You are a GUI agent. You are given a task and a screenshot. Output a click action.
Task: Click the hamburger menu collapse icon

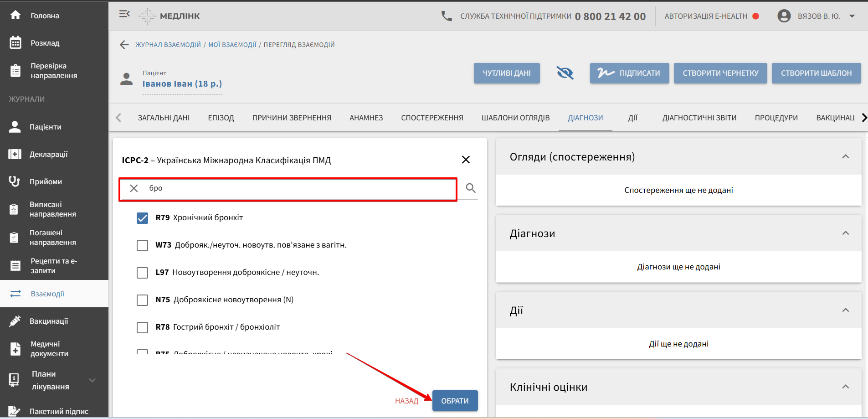pos(124,15)
